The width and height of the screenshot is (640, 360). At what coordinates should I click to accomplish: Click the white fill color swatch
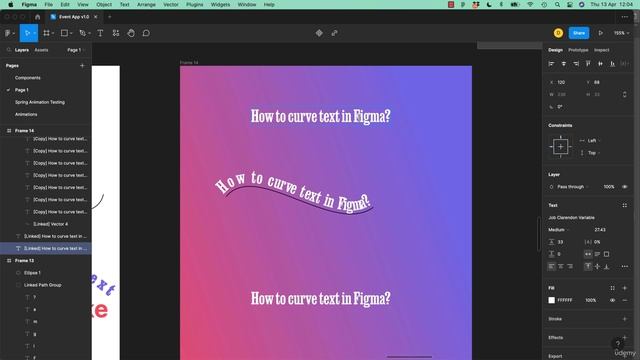pyautogui.click(x=551, y=300)
